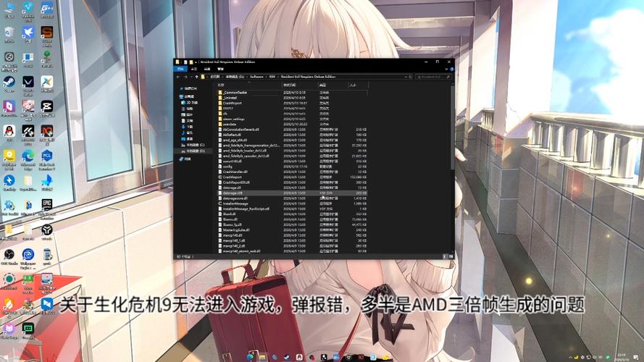Select msvcp140_atomic_wait.dll file
The image size is (644, 362).
coord(293,251)
